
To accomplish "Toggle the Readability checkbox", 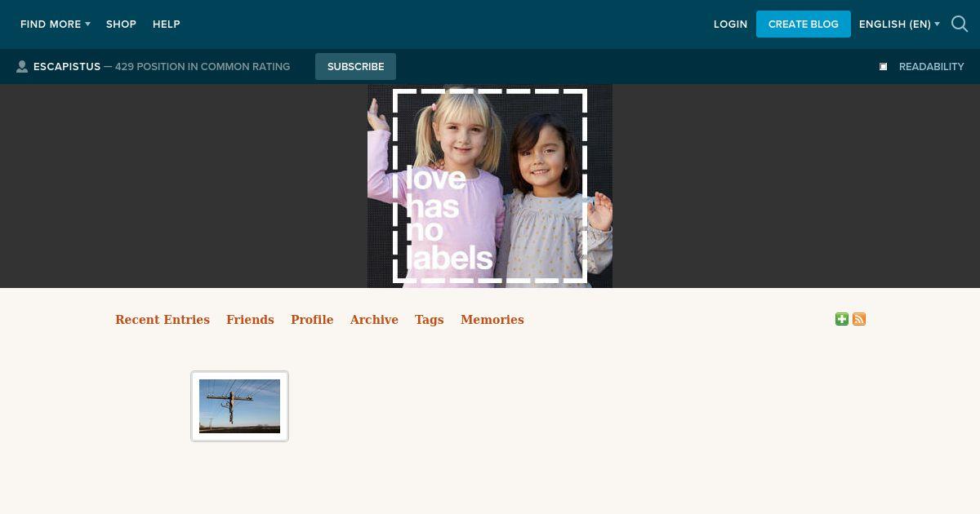I will 883,67.
